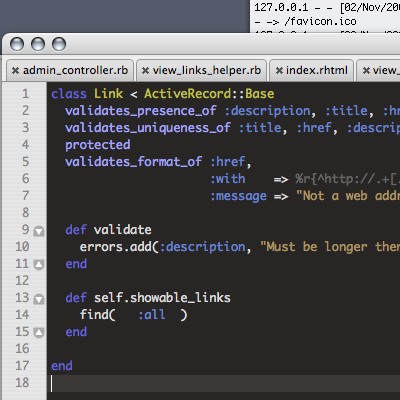Click the minimize window button
This screenshot has width=400, height=400.
point(38,44)
